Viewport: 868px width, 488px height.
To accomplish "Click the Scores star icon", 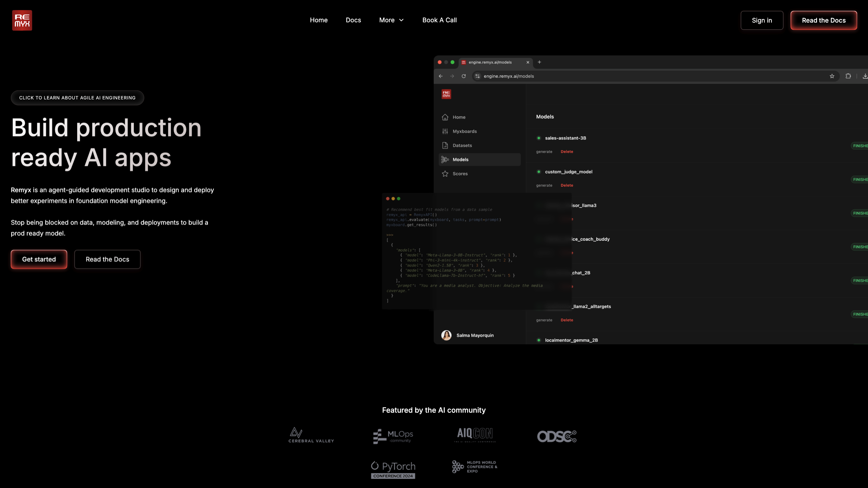I will coord(445,174).
